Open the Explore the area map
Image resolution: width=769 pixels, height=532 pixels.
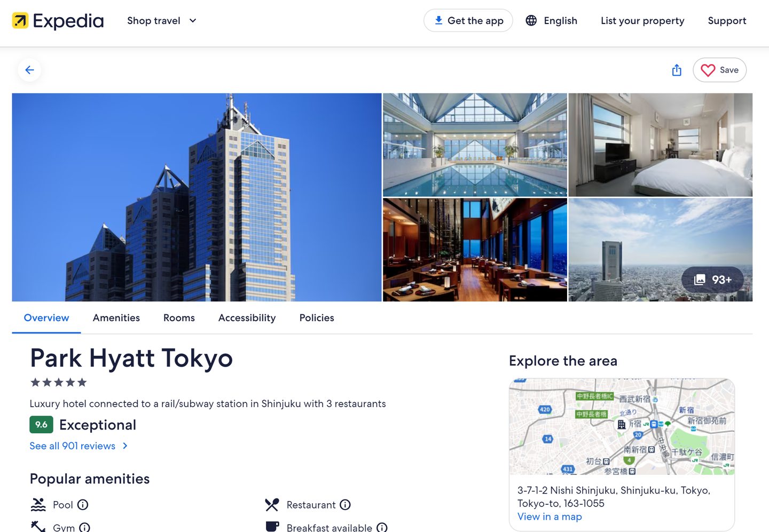[622, 427]
